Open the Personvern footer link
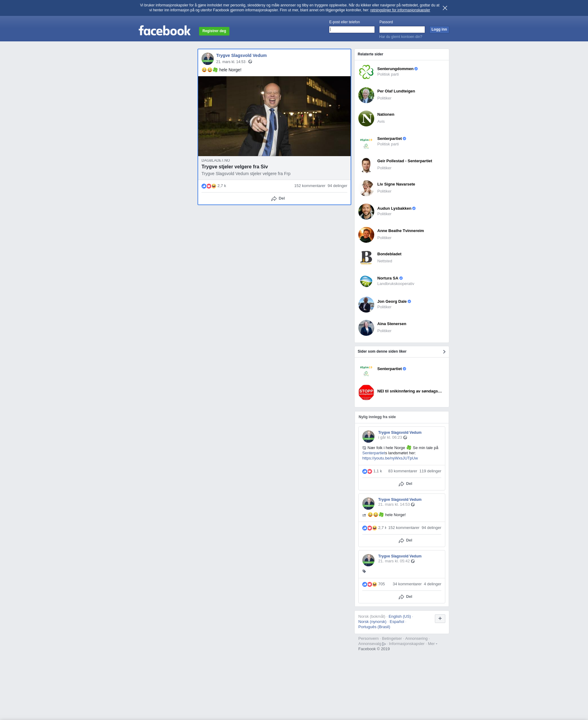Image resolution: width=588 pixels, height=720 pixels. (x=368, y=639)
